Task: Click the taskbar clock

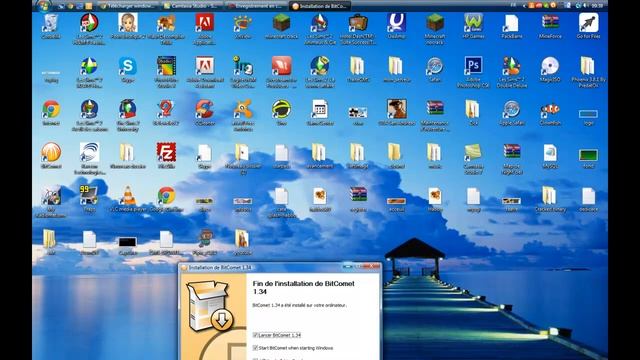Action: click(597, 6)
